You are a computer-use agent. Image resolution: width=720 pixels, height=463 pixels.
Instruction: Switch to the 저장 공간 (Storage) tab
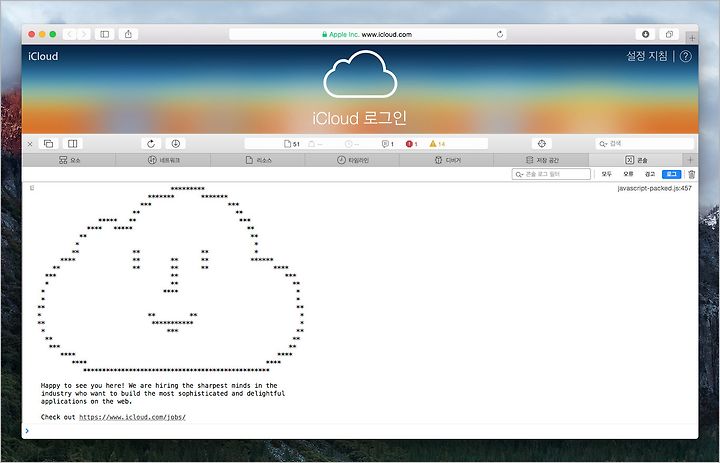[x=541, y=160]
